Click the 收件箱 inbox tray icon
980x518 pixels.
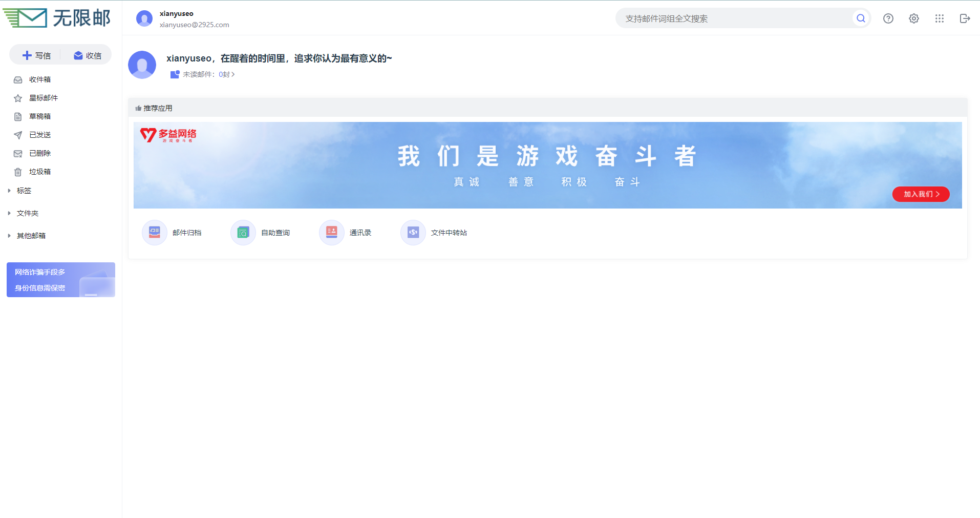(18, 80)
